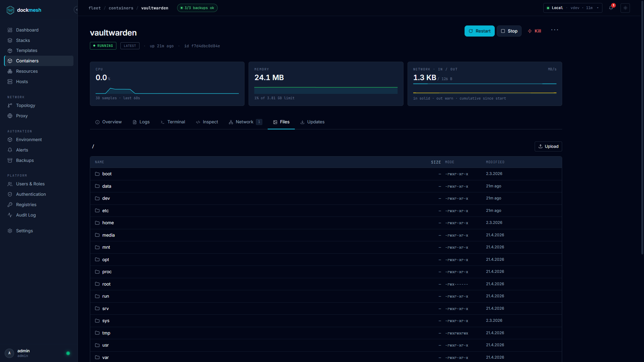Toggle the light/dark theme icon
The width and height of the screenshot is (644, 362).
[x=625, y=8]
